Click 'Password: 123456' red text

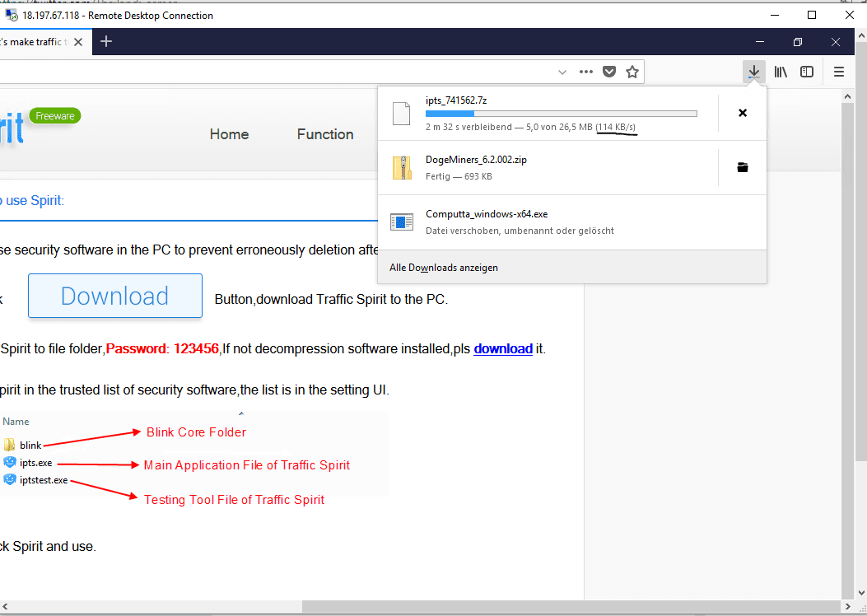[162, 349]
